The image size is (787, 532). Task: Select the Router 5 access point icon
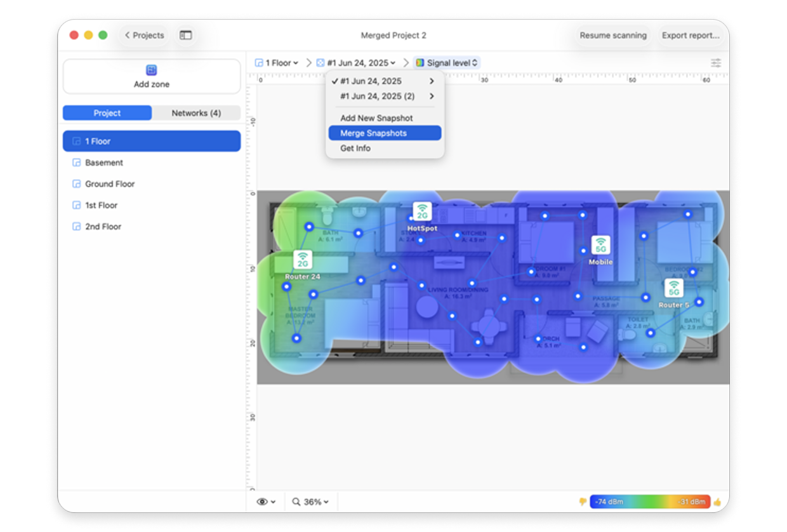pos(673,288)
